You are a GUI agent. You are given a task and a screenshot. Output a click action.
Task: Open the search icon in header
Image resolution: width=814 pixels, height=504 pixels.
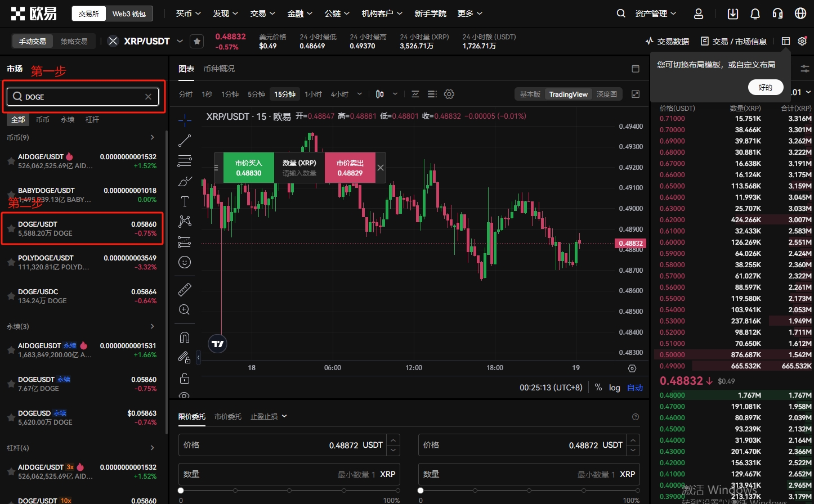click(x=621, y=13)
